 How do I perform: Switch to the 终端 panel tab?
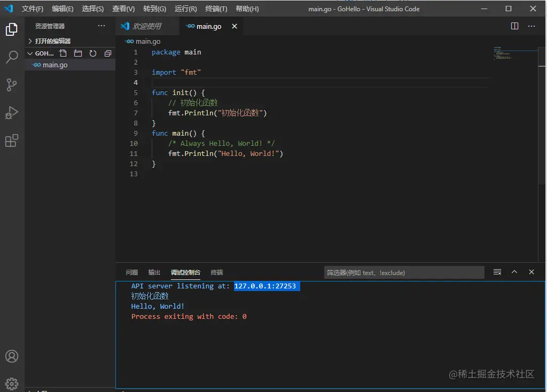tap(217, 272)
